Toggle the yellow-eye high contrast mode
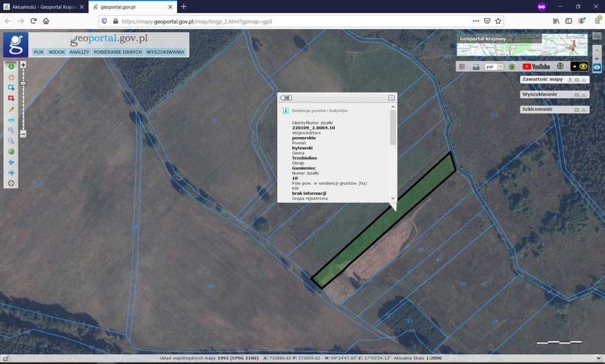The width and height of the screenshot is (605, 364). click(x=579, y=67)
